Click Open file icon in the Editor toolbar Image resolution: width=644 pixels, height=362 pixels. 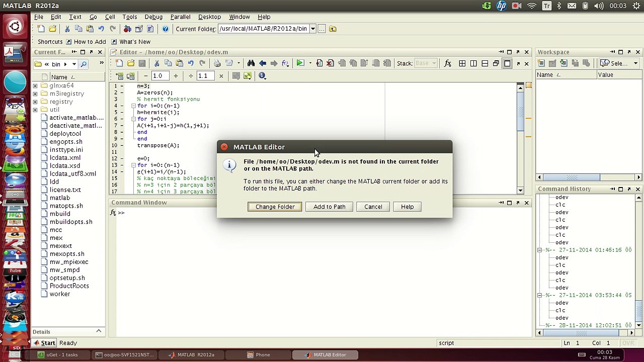131,63
